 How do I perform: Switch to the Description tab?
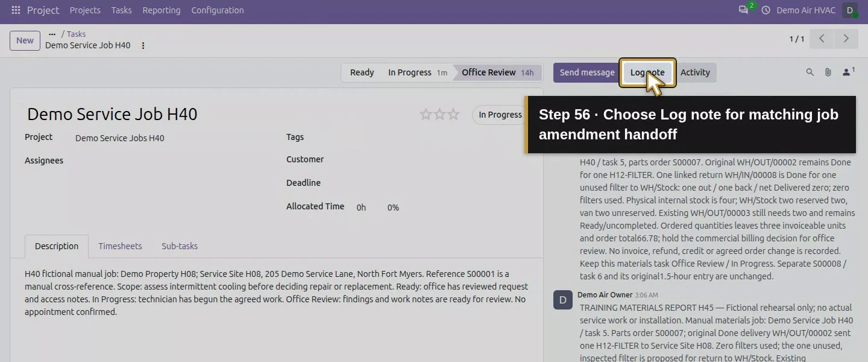coord(57,246)
